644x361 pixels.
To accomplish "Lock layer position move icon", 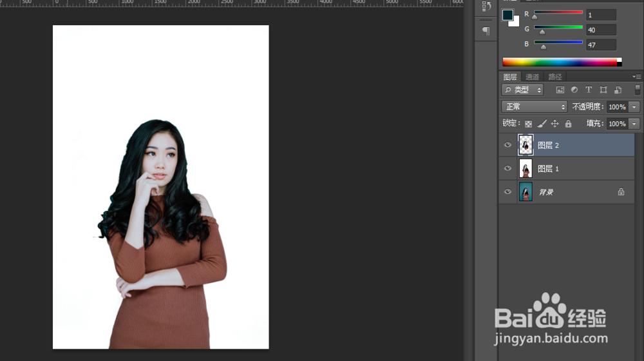I will click(x=555, y=124).
